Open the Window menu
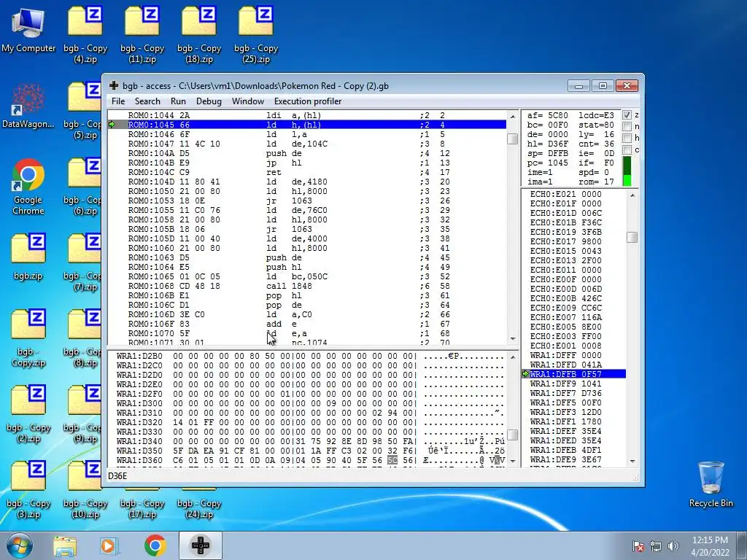 pyautogui.click(x=248, y=101)
